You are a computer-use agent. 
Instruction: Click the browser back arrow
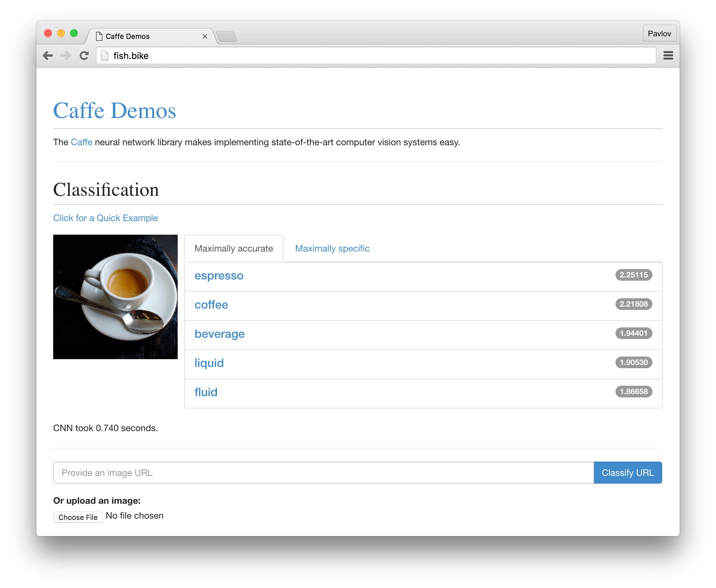pos(48,55)
